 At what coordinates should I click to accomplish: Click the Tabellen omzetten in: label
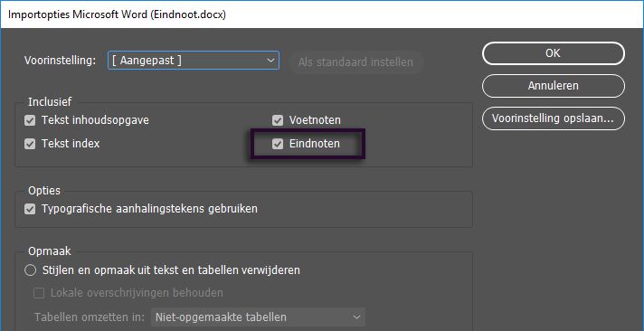point(90,317)
